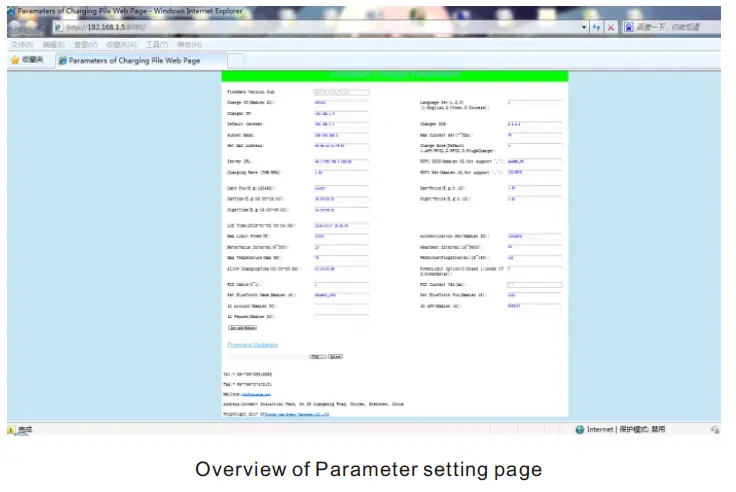Click the Subnet Mask input field
Image resolution: width=736 pixels, height=492 pixels.
[341, 135]
